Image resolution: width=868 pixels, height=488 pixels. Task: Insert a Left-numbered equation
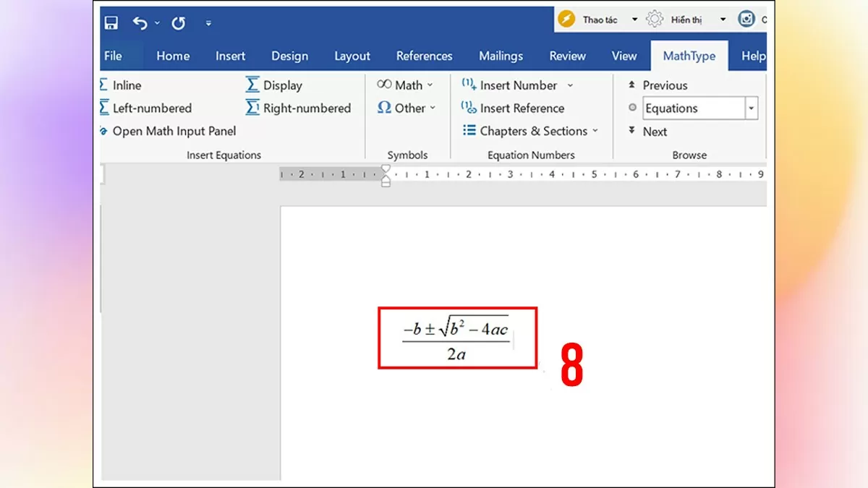[146, 108]
